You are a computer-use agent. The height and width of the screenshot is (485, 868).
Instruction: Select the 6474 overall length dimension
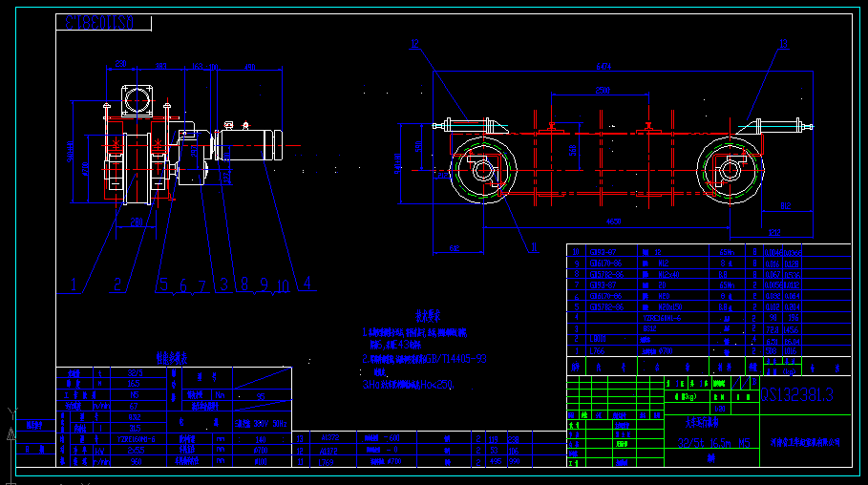603,67
